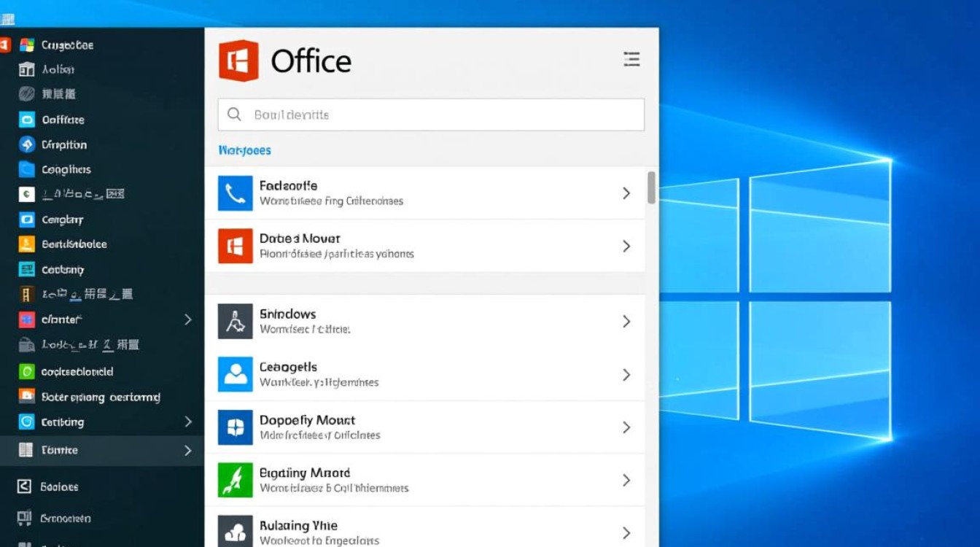Select the dark blue icon beside 'Dopoefy Mount'
Screen dimensions: 980x547
[236, 427]
